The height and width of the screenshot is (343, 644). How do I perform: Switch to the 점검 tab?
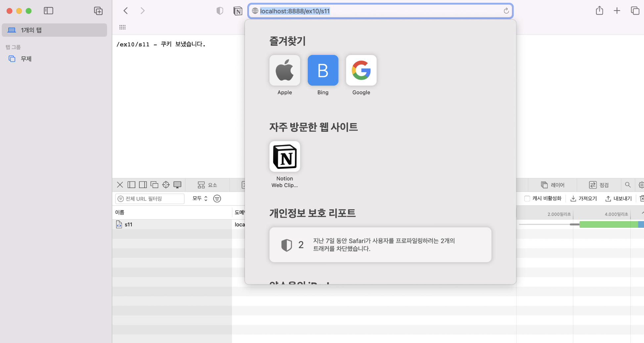click(599, 185)
